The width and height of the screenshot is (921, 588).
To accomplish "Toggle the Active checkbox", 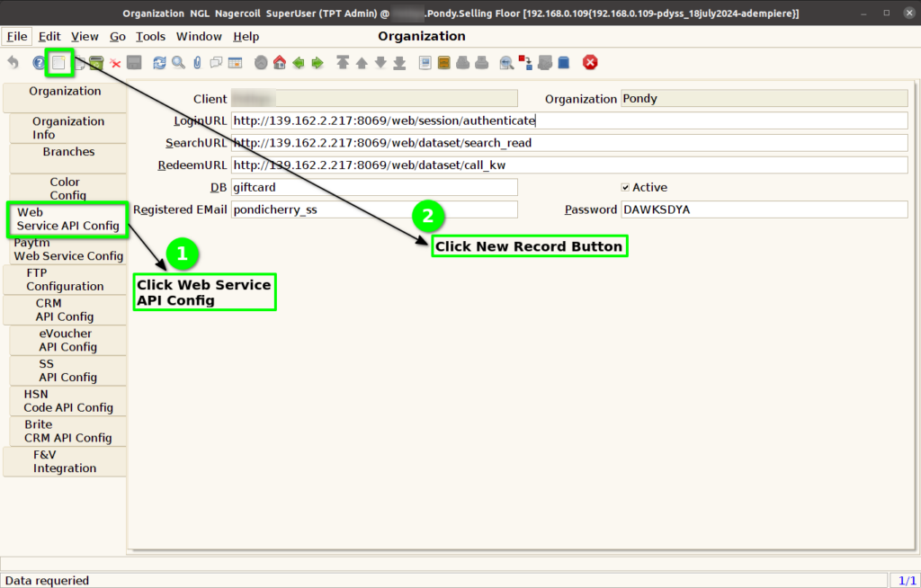I will (x=625, y=187).
